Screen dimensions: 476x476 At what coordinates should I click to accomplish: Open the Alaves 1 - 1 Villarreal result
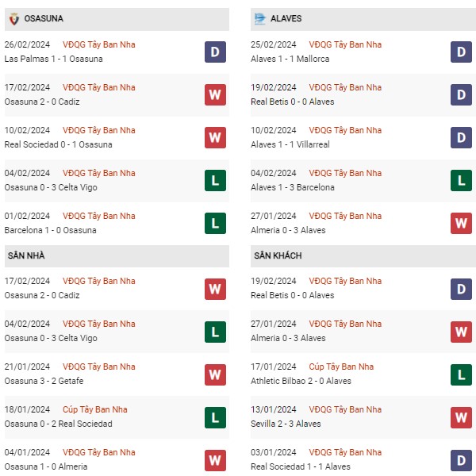tap(290, 144)
